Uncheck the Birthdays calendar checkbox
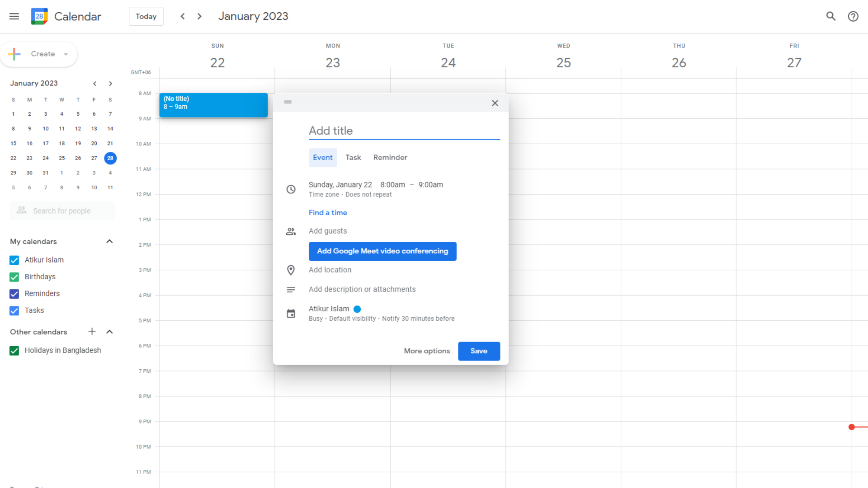The width and height of the screenshot is (868, 488). tap(14, 277)
